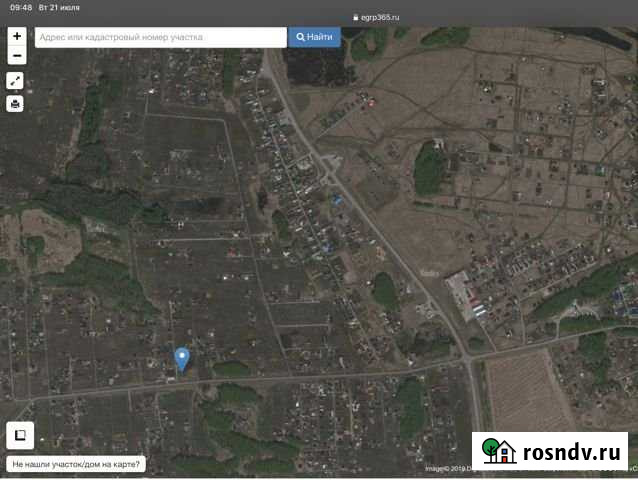Click the blue-roofed building near the diagonal road
638x480 pixels.
[x=337, y=200]
